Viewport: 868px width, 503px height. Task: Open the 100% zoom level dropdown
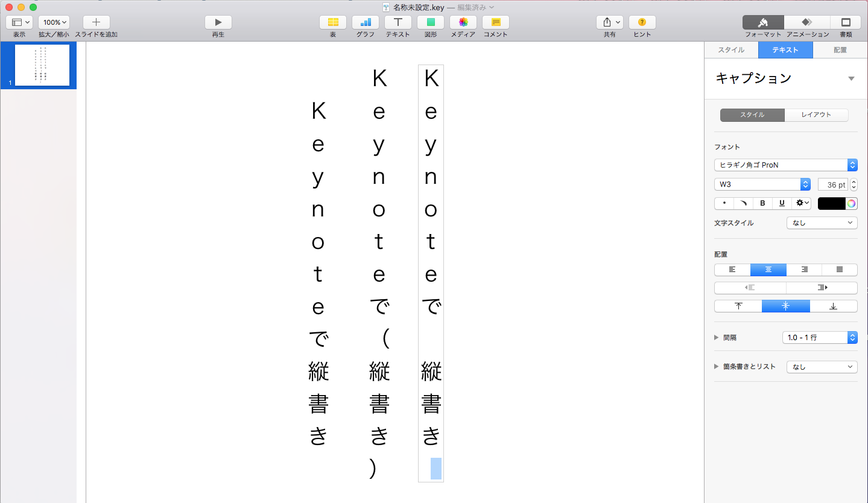[x=54, y=22]
